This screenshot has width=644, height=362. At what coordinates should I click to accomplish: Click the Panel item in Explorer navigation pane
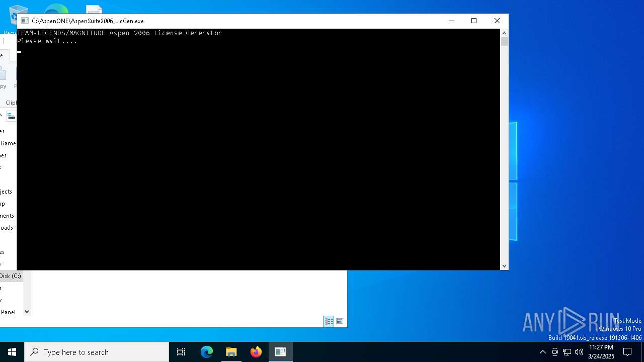pyautogui.click(x=8, y=312)
